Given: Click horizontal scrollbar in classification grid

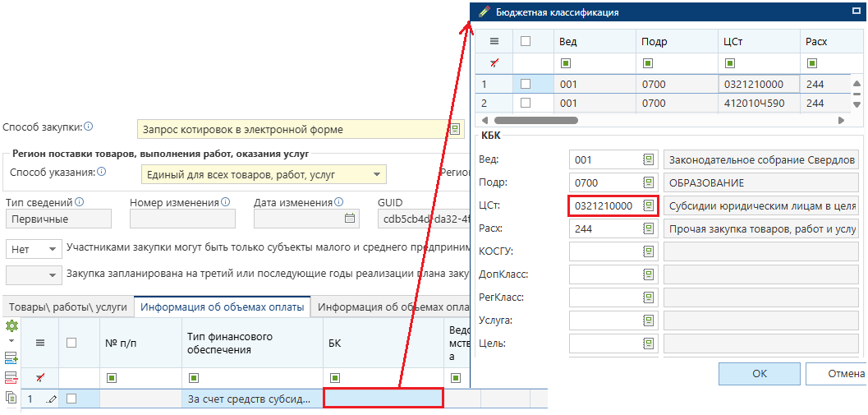Looking at the screenshot, I should [534, 120].
